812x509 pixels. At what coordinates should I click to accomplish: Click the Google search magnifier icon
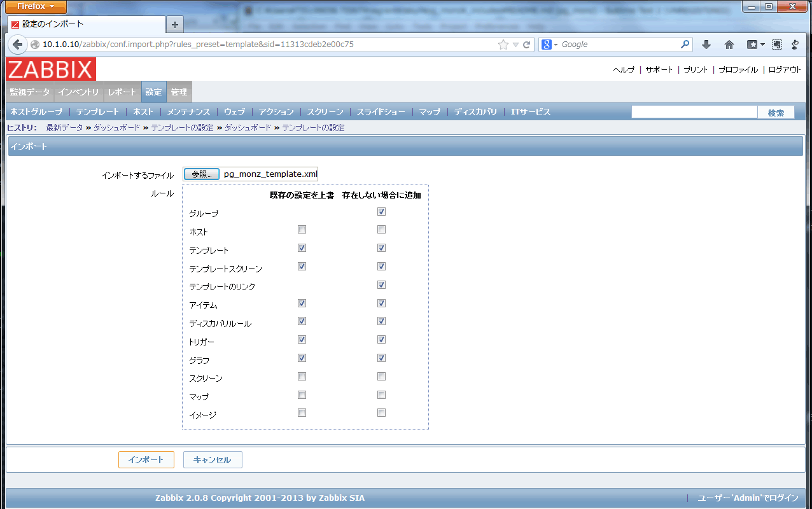685,45
